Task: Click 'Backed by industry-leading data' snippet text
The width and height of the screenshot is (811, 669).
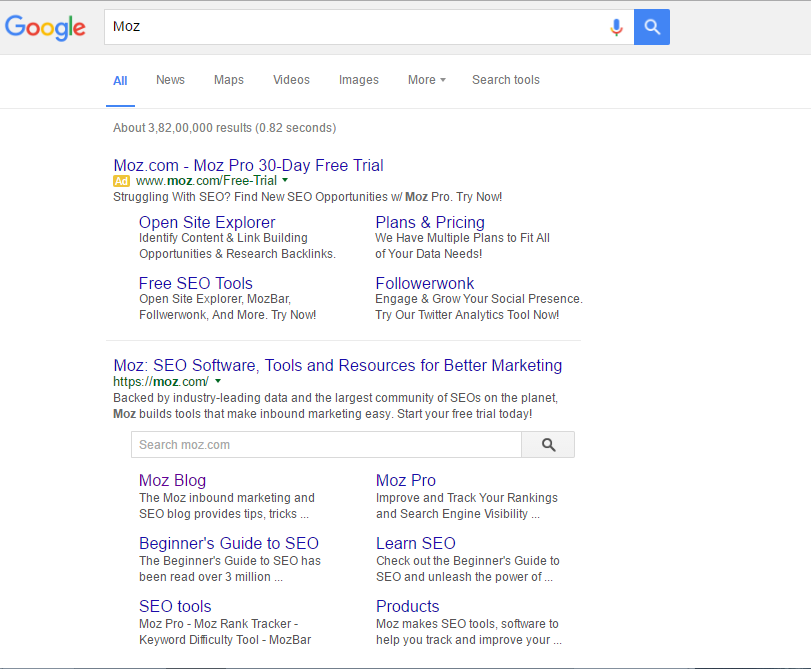Action: pos(336,398)
